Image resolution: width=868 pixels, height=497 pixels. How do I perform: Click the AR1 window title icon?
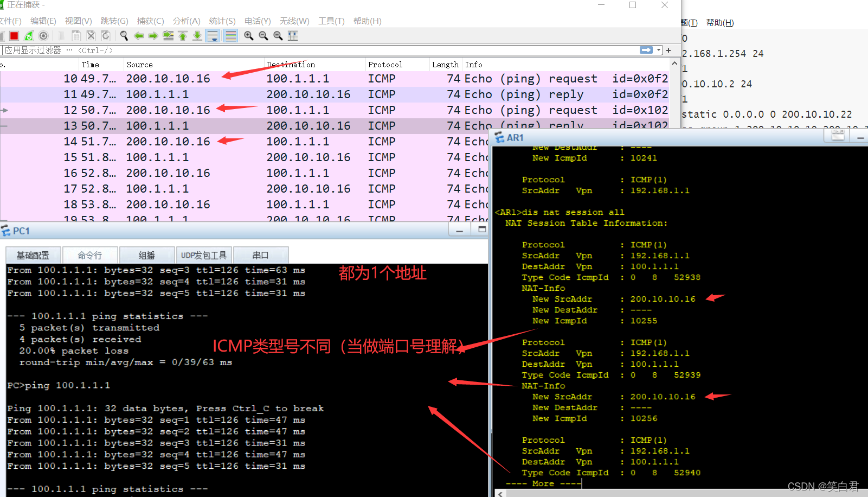tap(499, 138)
